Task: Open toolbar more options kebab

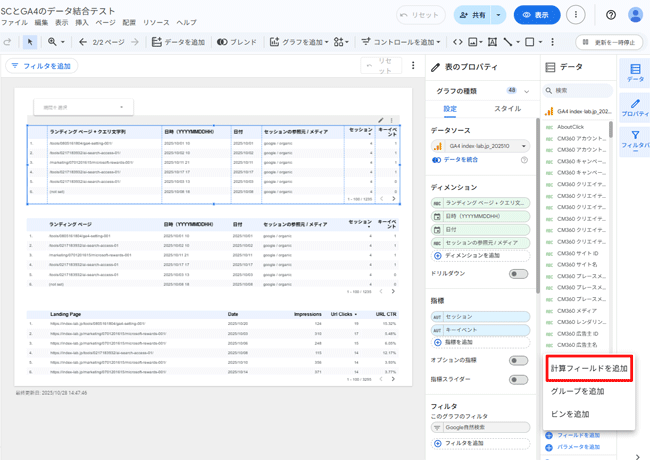Action: (x=552, y=42)
